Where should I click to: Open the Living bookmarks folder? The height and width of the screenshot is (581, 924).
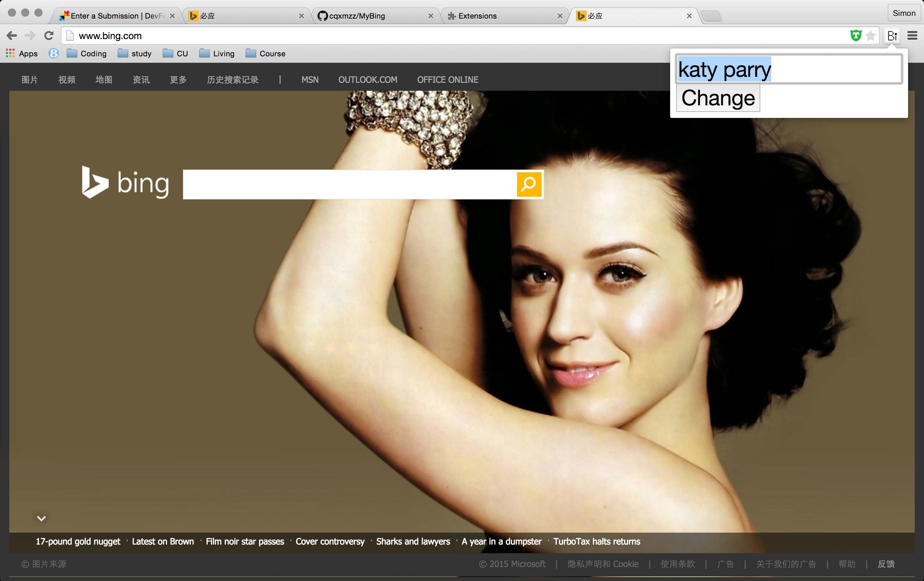(217, 54)
